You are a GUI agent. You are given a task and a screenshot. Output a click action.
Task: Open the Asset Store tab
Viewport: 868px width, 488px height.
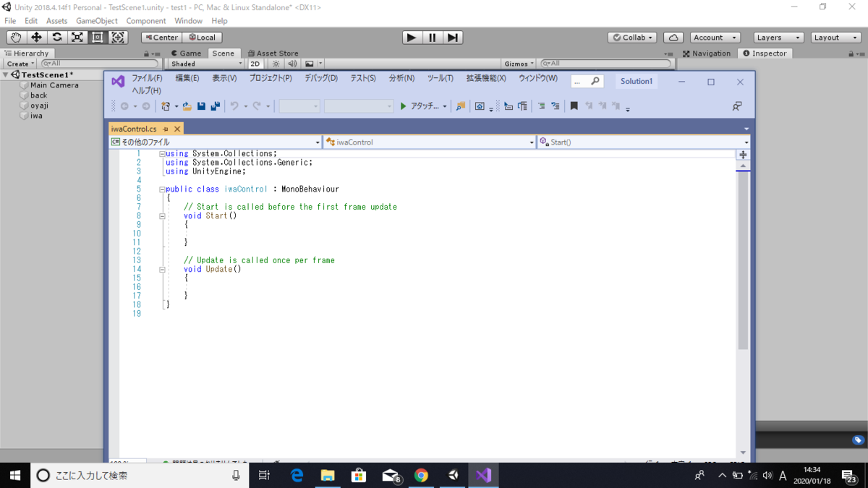pos(273,53)
